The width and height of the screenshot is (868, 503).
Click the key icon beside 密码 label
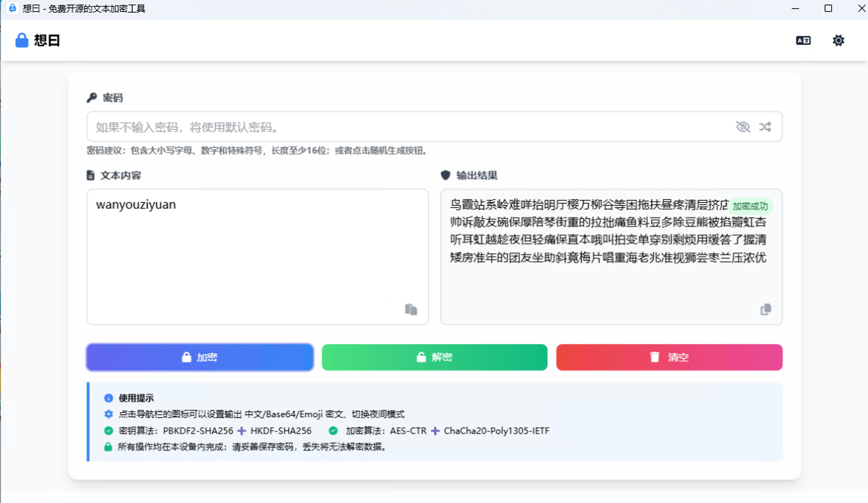click(91, 98)
